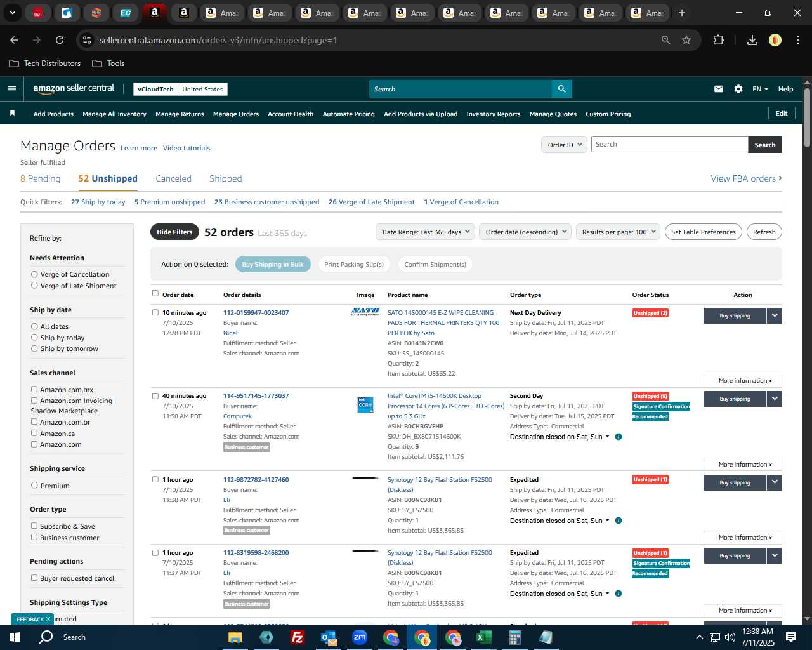812x650 pixels.
Task: Click the Windows Start button
Action: [x=15, y=637]
